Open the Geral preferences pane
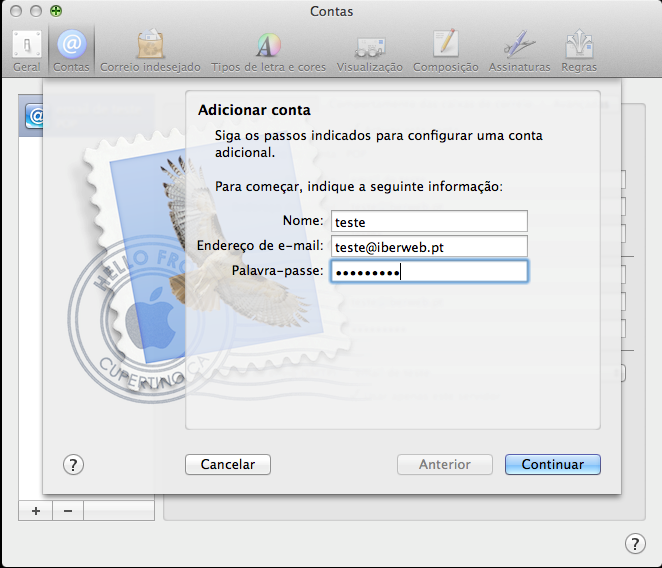The image size is (662, 568). click(x=27, y=50)
